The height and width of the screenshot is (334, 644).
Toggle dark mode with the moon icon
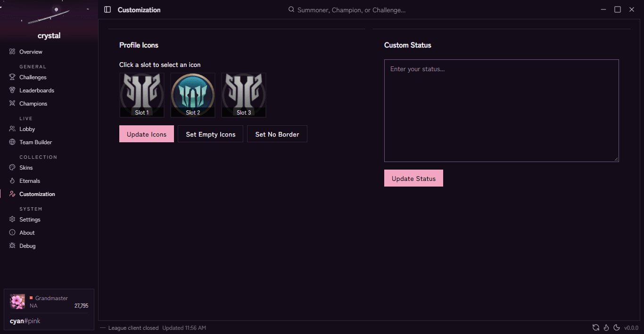616,328
